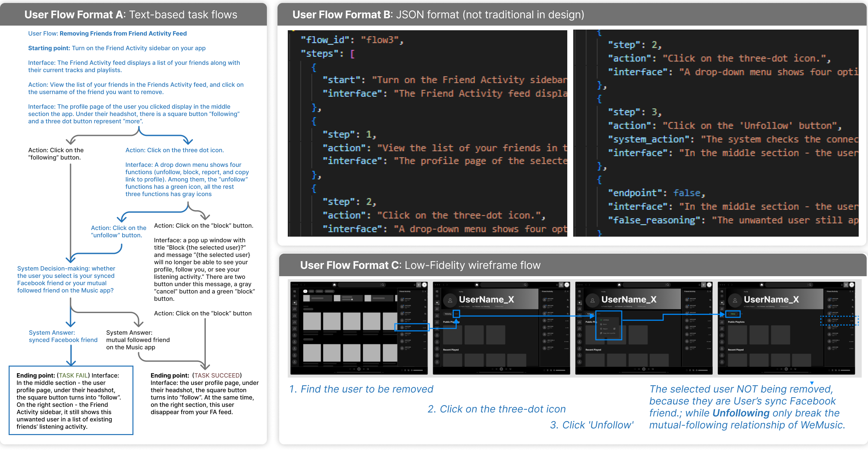Click profile avatar circle in third wireframe's top-right
Image resolution: width=868 pixels, height=455 pixels.
click(709, 285)
